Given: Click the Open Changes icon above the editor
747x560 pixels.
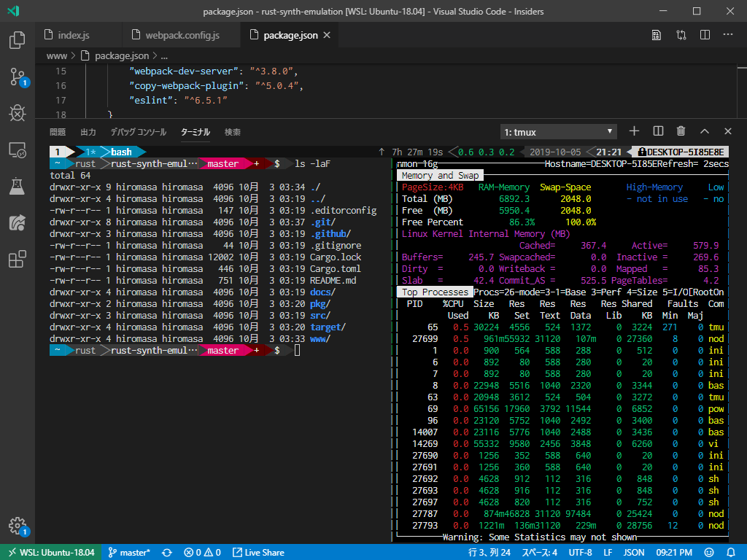Looking at the screenshot, I should tap(681, 34).
